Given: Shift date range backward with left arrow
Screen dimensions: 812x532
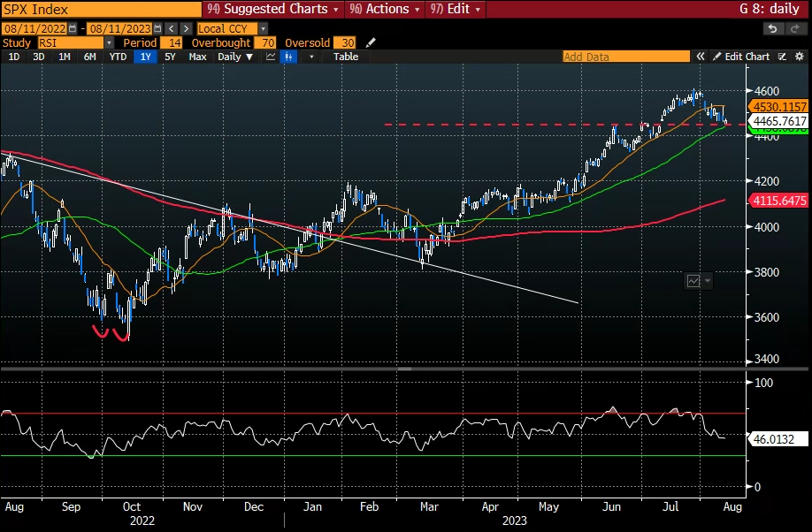Looking at the screenshot, I should [172, 28].
